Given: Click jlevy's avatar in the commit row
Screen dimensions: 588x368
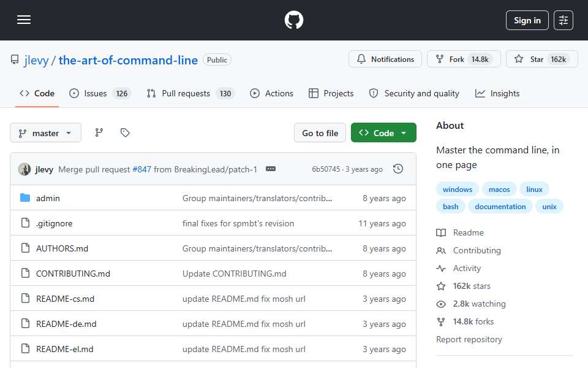Looking at the screenshot, I should coord(24,169).
